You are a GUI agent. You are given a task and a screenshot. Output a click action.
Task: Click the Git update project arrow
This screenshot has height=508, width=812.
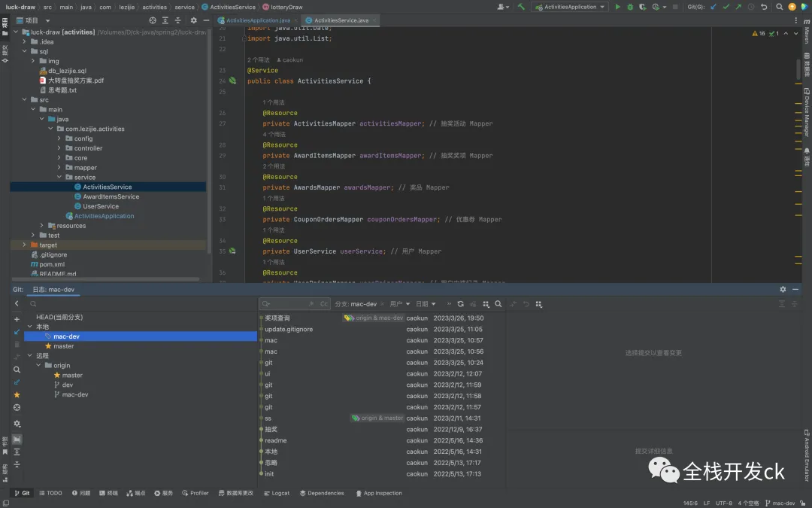[x=713, y=7]
